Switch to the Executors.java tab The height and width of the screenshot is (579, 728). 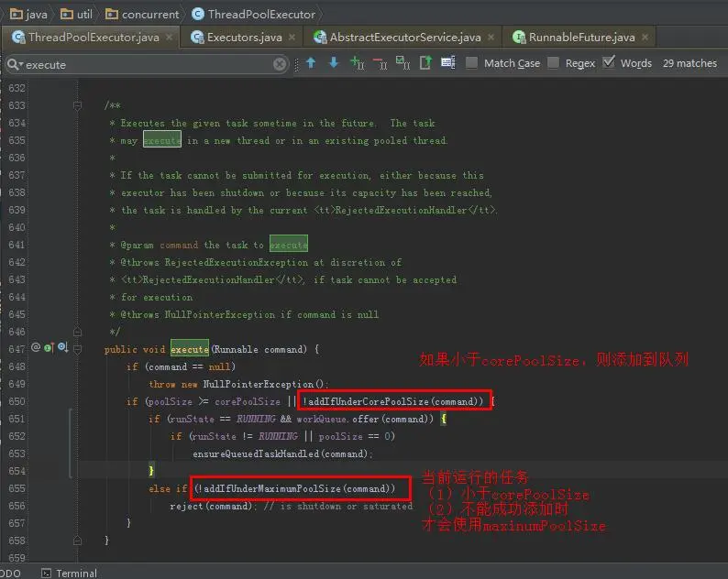243,38
